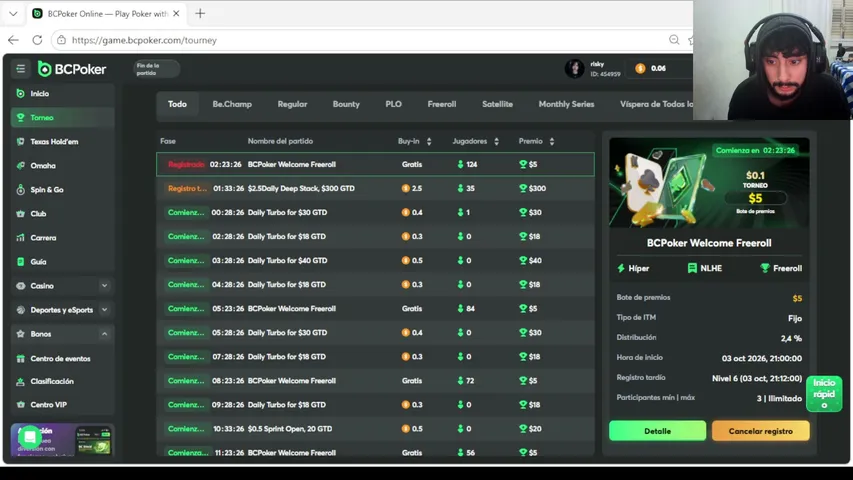Expand the Casino submenu
Screen dimensions: 853x480
pos(104,286)
